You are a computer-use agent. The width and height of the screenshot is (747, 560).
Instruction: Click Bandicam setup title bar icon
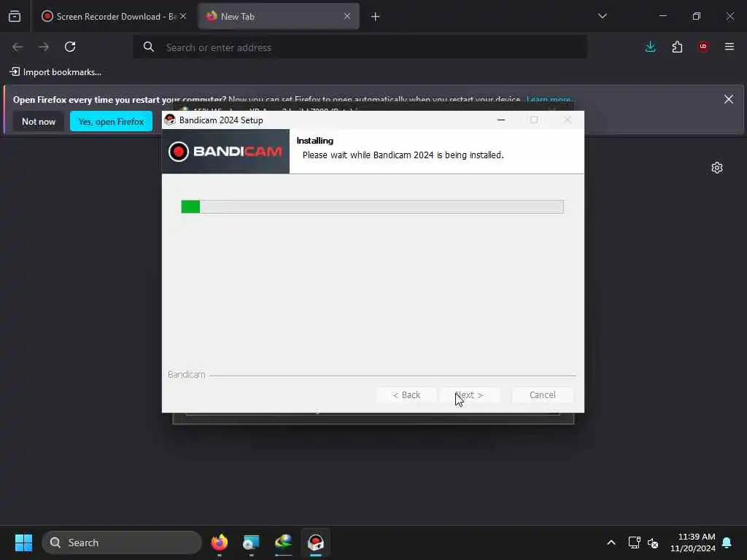(x=170, y=120)
